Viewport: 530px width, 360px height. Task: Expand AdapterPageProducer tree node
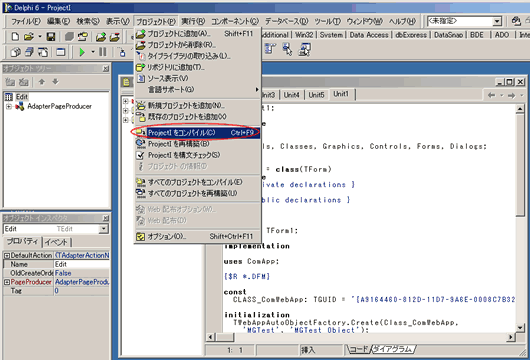(x=9, y=106)
